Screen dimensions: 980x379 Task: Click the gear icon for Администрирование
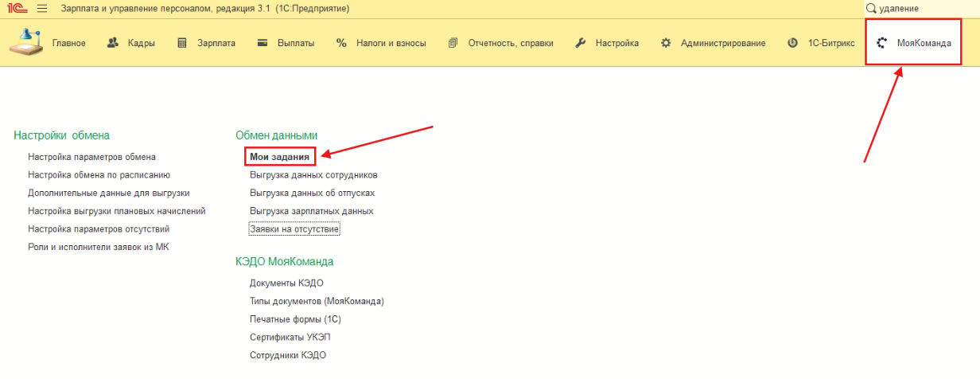666,43
